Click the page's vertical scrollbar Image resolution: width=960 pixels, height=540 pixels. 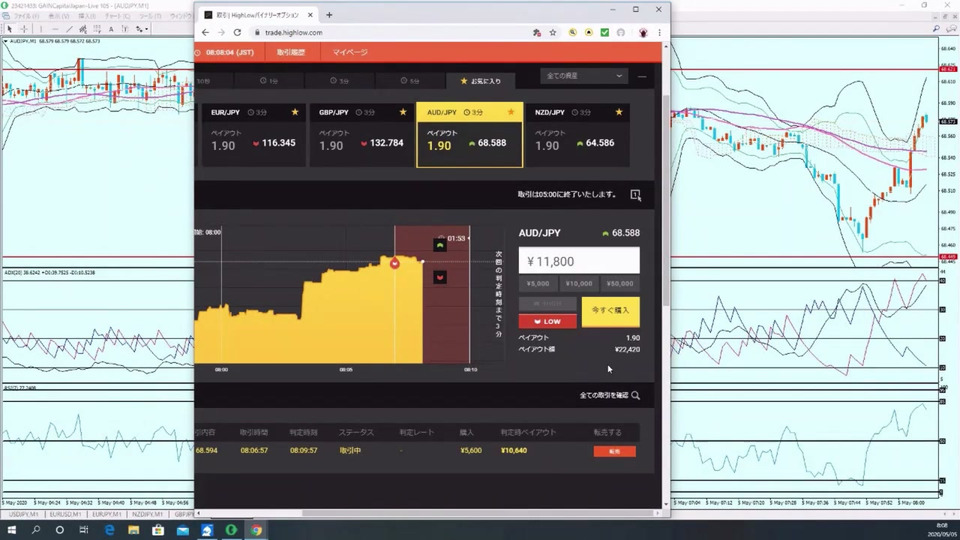coord(666,200)
